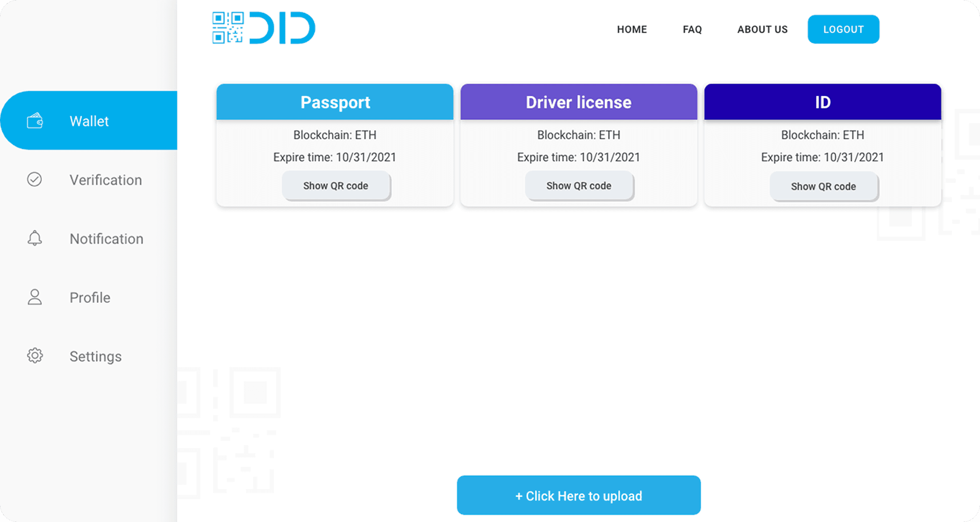This screenshot has height=522, width=980.
Task: Show QR code for Driver license
Action: tap(579, 186)
